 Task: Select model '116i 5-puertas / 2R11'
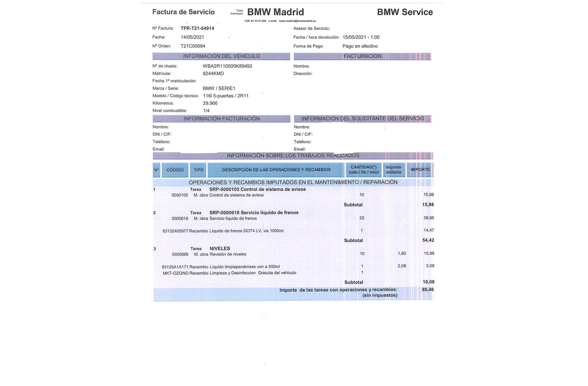226,96
